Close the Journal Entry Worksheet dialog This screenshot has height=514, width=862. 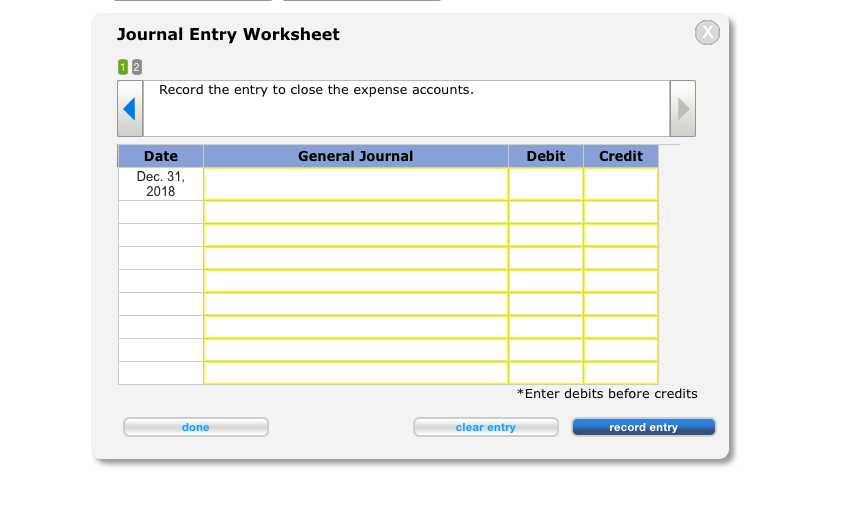coord(707,32)
